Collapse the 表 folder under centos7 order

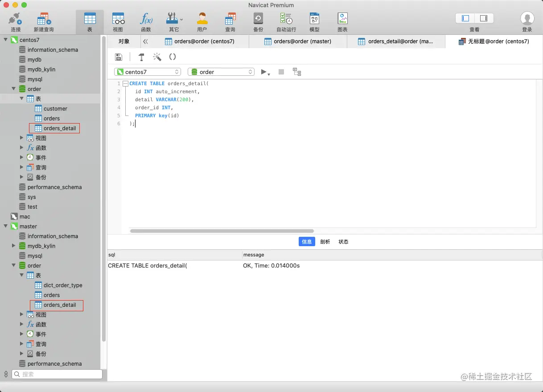point(22,99)
